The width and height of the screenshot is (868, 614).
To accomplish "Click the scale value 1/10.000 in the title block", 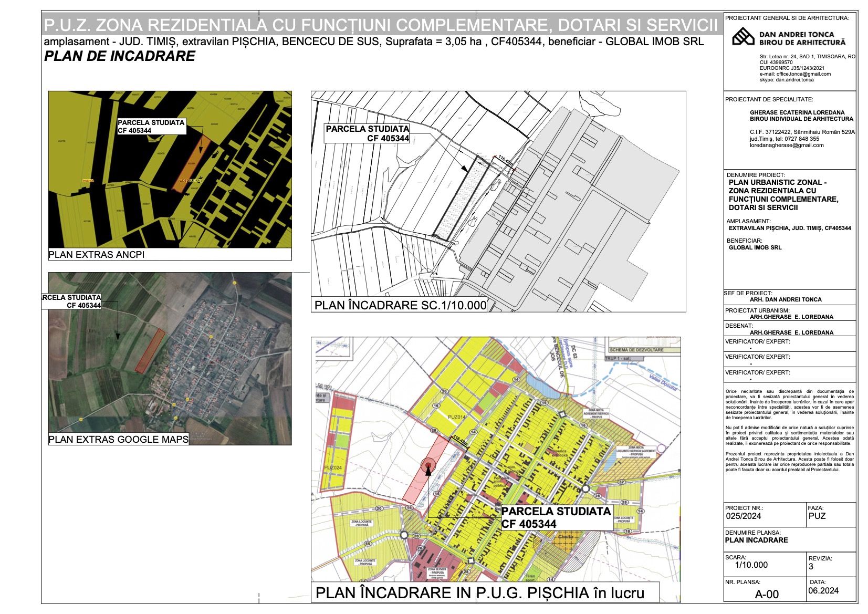I will click(751, 565).
